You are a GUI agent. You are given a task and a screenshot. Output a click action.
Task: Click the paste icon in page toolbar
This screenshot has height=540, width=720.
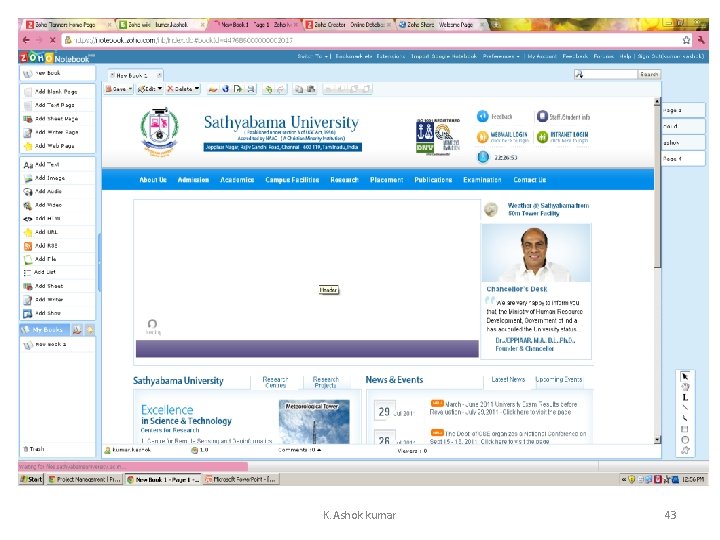[x=311, y=89]
